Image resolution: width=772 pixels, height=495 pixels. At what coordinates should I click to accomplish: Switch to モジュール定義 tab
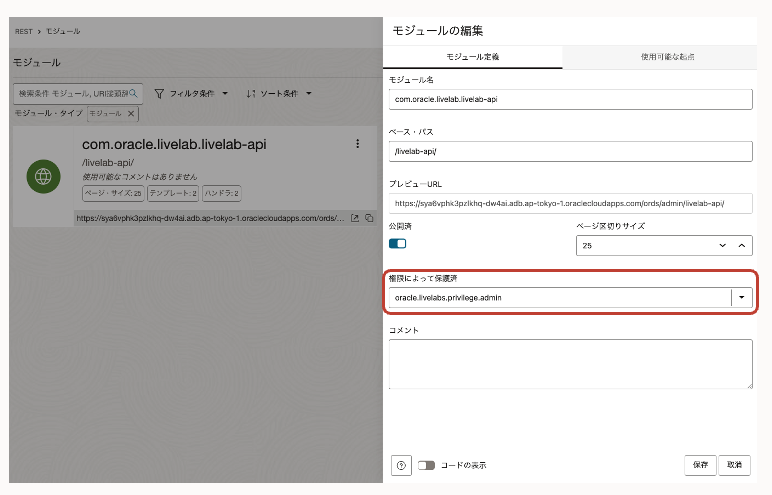pos(473,57)
